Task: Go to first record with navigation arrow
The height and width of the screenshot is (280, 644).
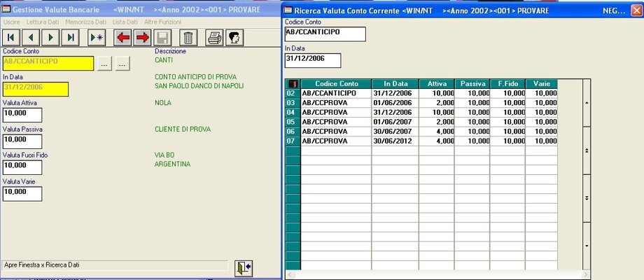Action: [x=11, y=38]
